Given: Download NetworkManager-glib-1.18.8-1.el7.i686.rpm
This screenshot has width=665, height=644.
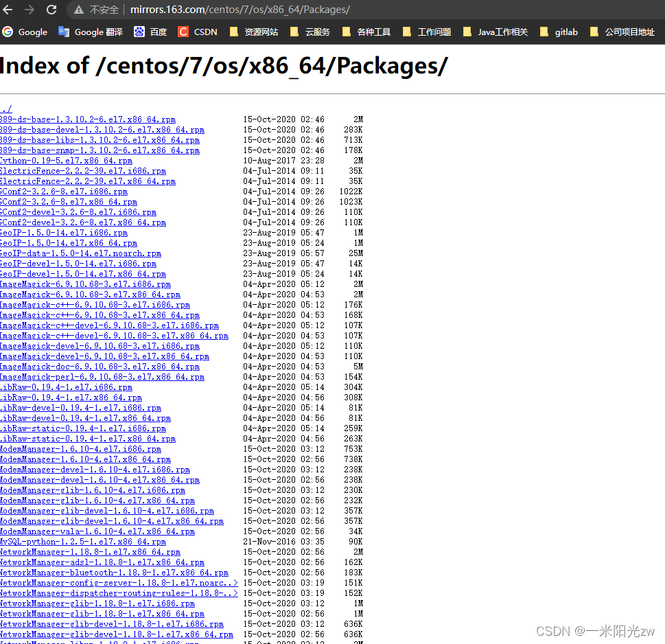Looking at the screenshot, I should [x=97, y=603].
